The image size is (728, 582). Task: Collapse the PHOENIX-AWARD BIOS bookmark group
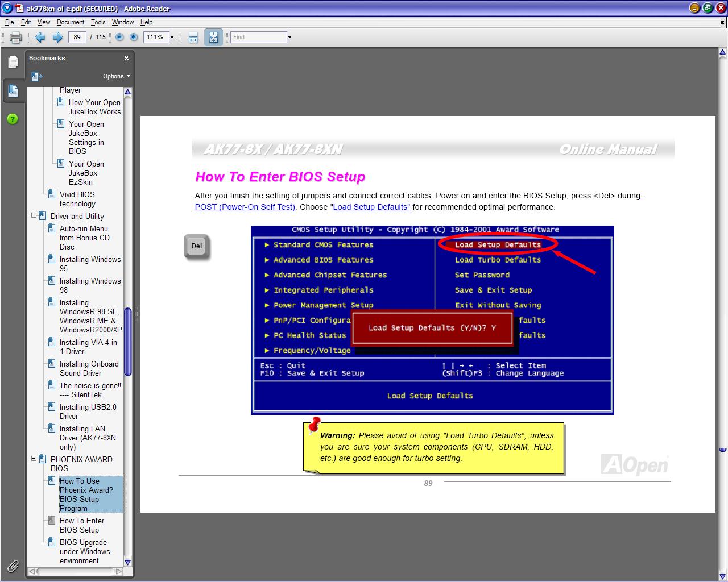pos(34,459)
